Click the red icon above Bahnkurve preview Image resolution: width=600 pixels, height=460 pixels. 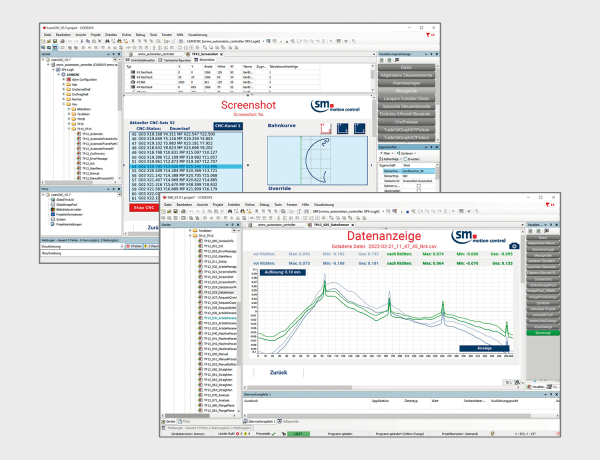pos(325,129)
